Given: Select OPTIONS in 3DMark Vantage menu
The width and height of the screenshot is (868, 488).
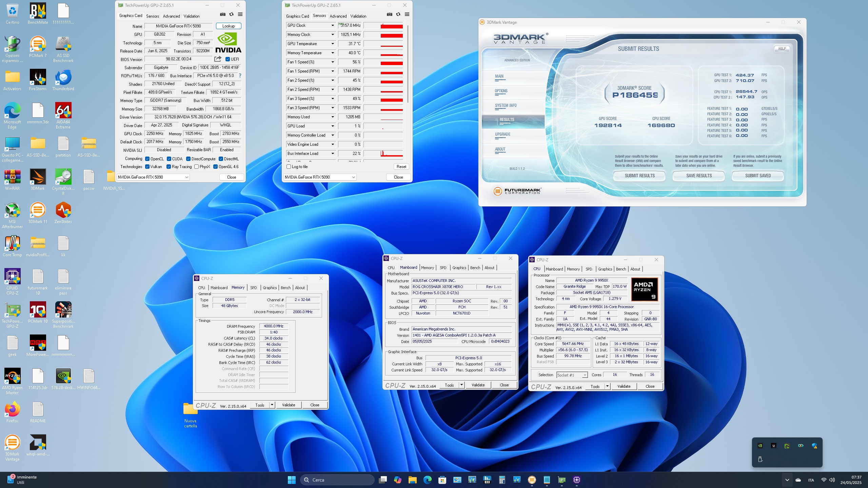Looking at the screenshot, I should click(x=501, y=91).
